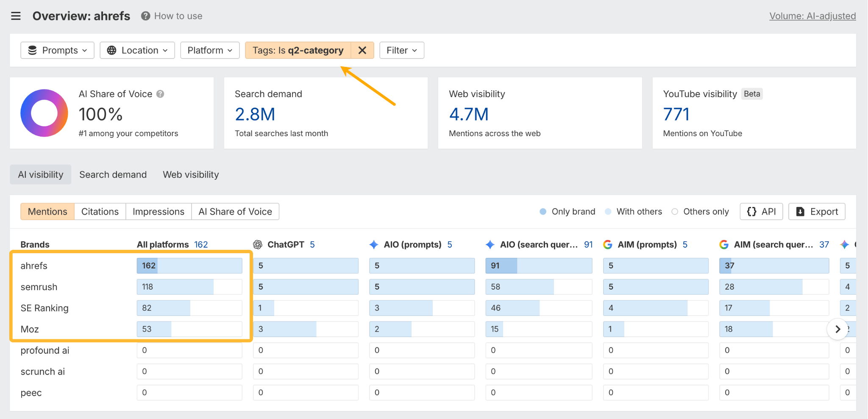Click the scrunch ai brand row name
Image resolution: width=868 pixels, height=419 pixels.
(43, 372)
